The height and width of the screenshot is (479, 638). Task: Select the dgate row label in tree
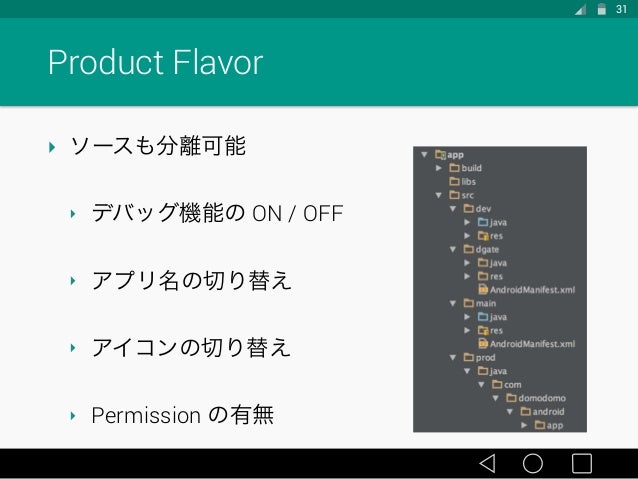coord(487,249)
